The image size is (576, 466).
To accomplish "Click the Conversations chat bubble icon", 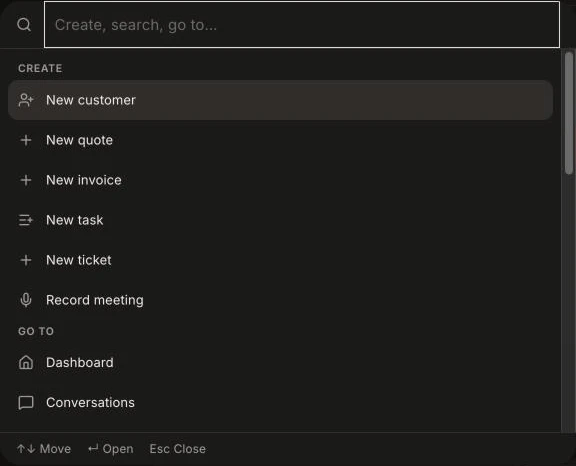I will [26, 402].
